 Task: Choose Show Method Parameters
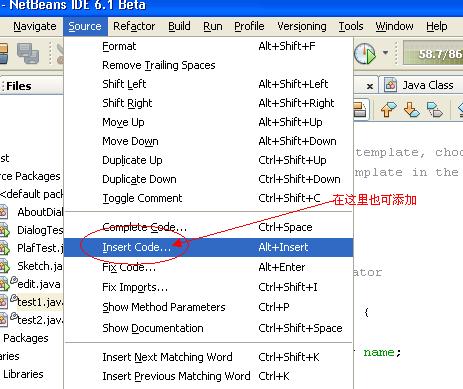[x=208, y=307]
